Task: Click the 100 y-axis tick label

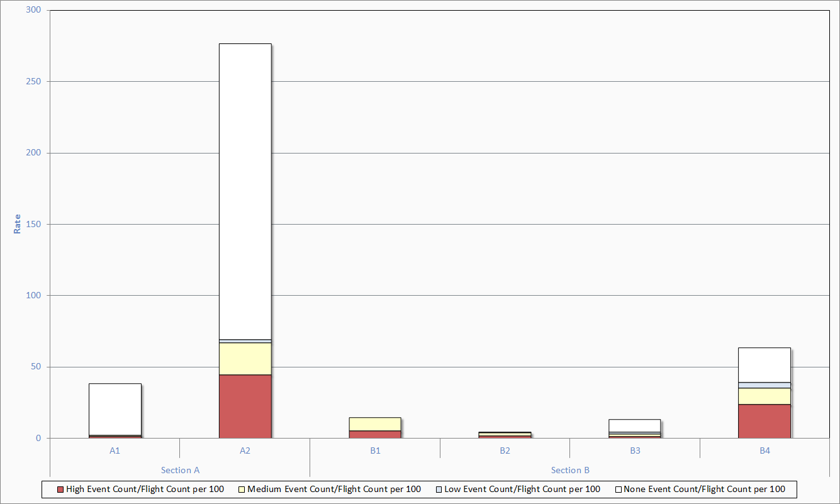Action: (35, 295)
